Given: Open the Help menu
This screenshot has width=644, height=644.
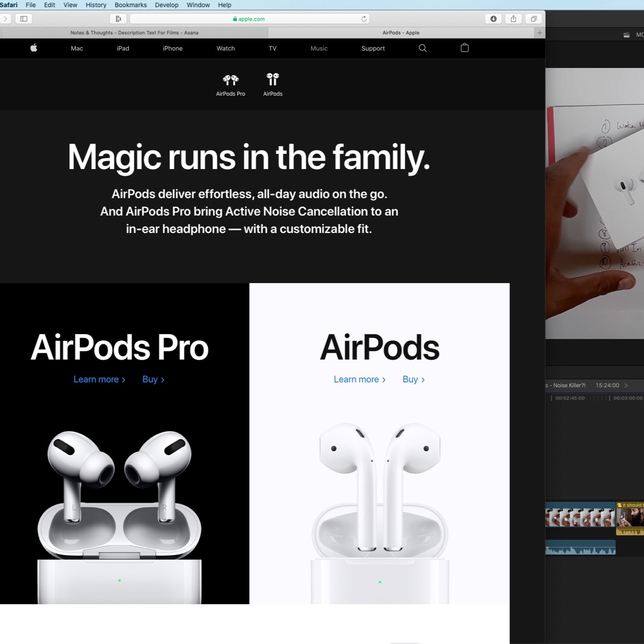Looking at the screenshot, I should [224, 5].
